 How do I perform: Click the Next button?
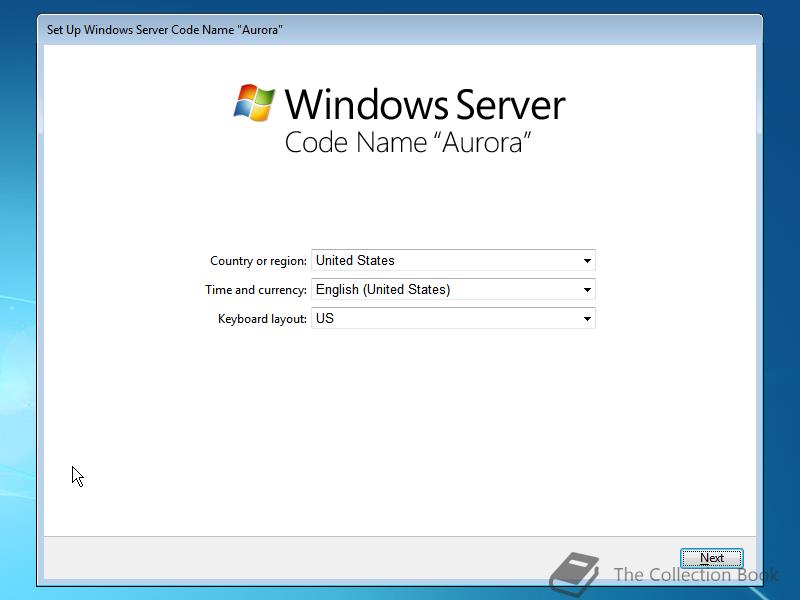(711, 558)
